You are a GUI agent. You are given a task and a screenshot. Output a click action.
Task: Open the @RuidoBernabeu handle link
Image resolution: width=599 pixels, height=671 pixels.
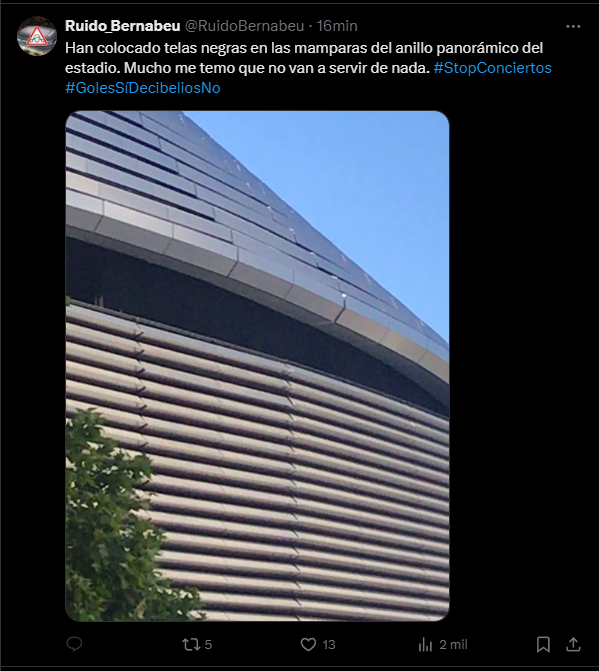pos(244,26)
